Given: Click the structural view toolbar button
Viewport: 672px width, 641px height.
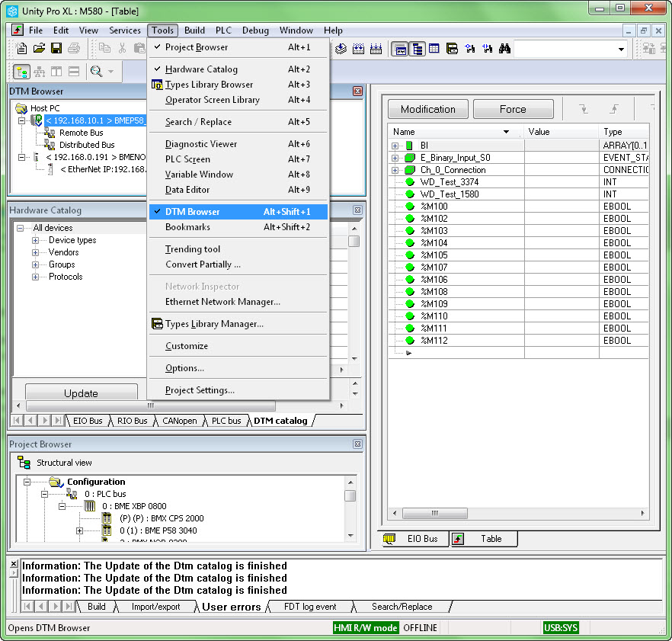Looking at the screenshot, I should (x=21, y=72).
